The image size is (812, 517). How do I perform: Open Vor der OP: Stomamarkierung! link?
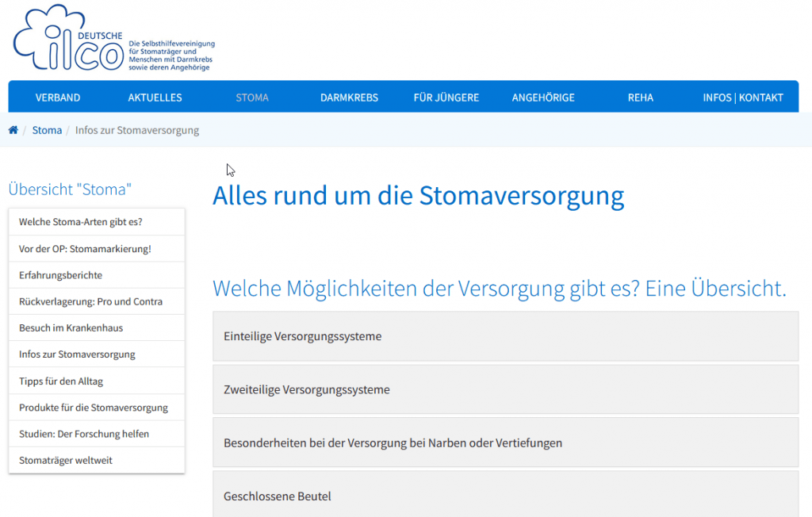tap(85, 249)
